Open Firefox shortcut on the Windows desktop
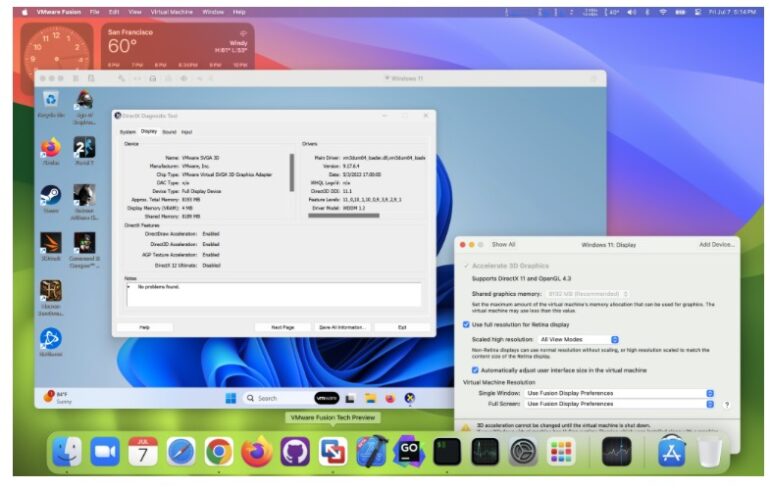Screen dimensions: 770x488 point(51,147)
